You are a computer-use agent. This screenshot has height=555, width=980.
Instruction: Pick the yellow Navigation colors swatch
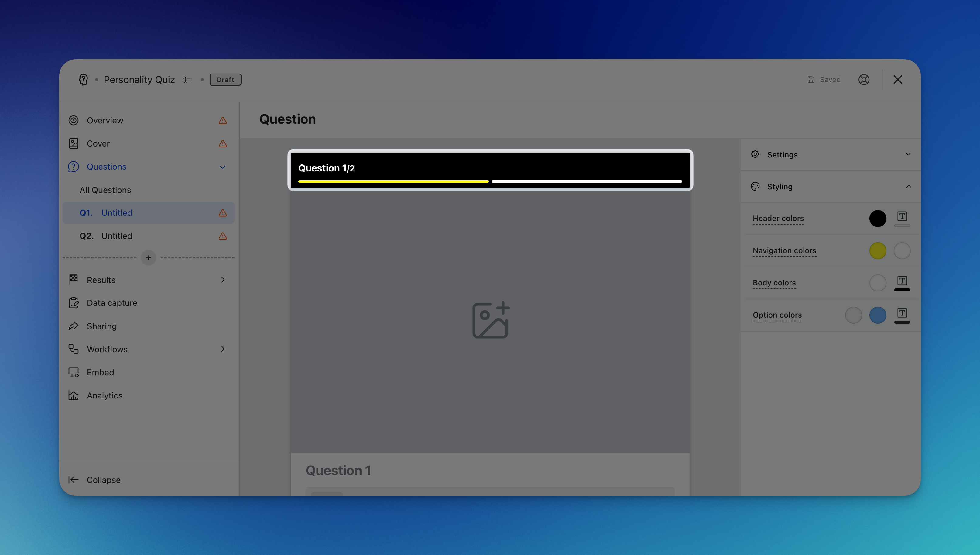click(x=878, y=251)
